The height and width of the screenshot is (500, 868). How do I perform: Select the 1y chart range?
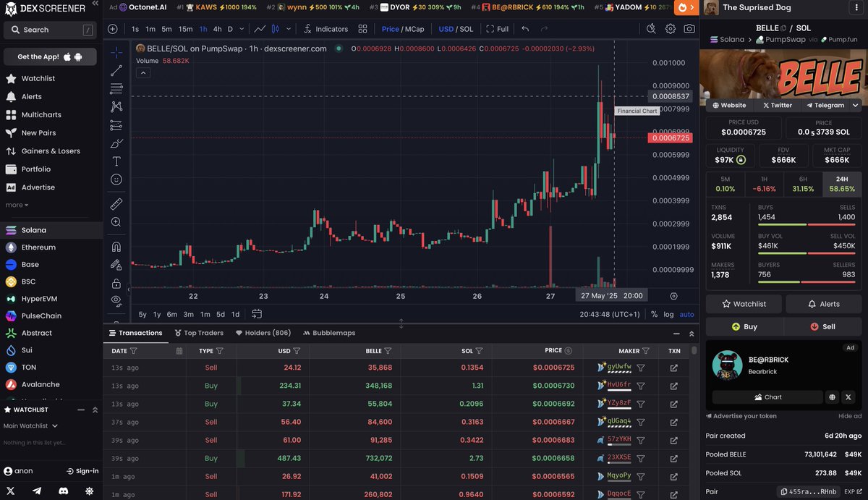(x=157, y=314)
